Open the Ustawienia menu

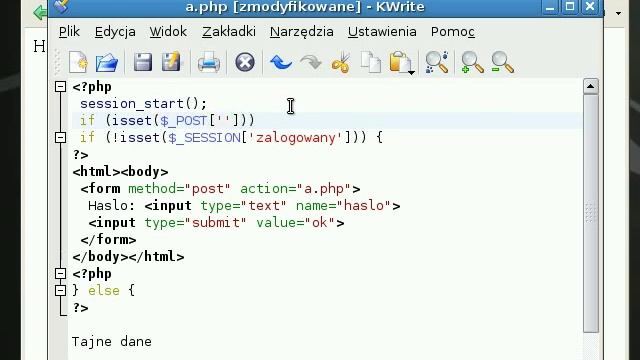(382, 31)
